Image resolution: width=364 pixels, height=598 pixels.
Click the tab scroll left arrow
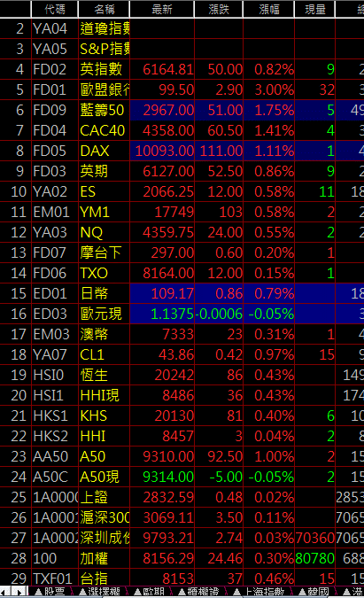tap(6, 592)
